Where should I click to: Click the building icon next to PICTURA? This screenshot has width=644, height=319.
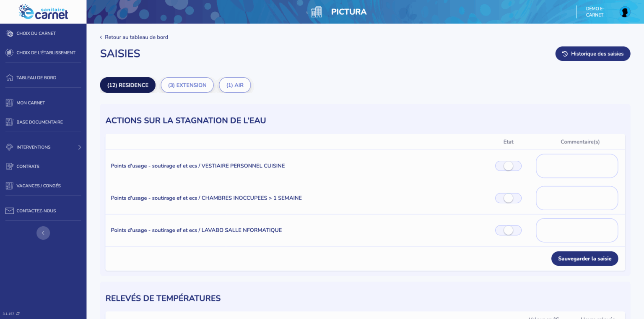point(316,12)
